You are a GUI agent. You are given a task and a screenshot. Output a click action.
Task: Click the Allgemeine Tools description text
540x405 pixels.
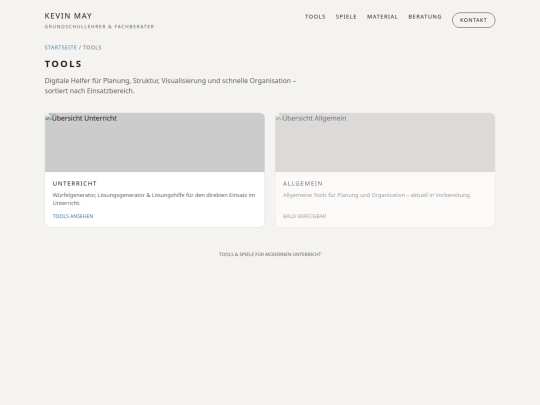click(377, 195)
